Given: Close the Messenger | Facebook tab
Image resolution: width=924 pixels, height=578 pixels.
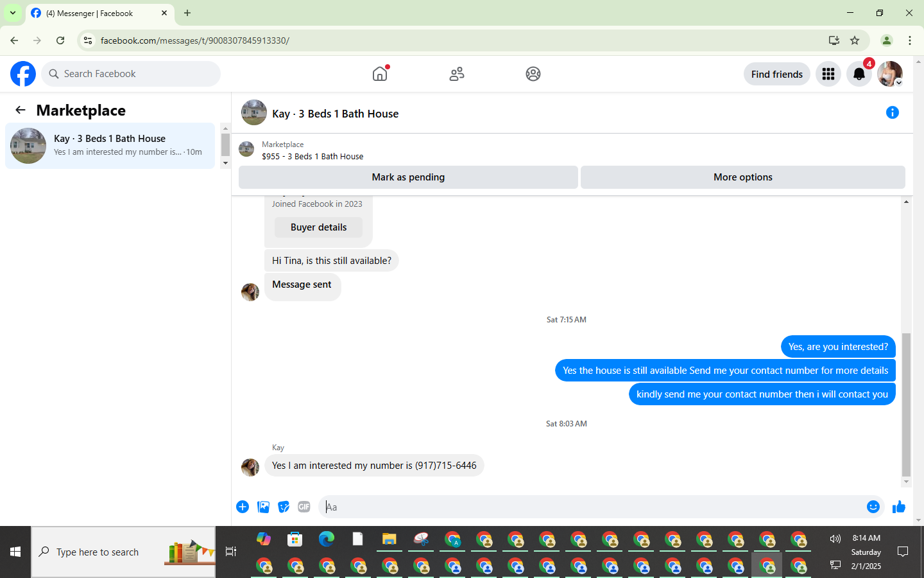Looking at the screenshot, I should pos(164,13).
